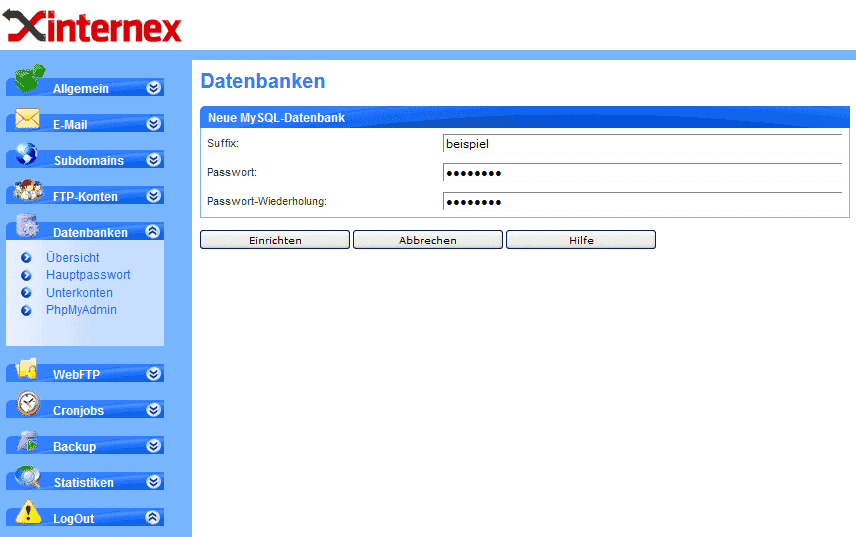Click the E-Mail envelope icon
This screenshot has height=537, width=856.
pos(27,119)
